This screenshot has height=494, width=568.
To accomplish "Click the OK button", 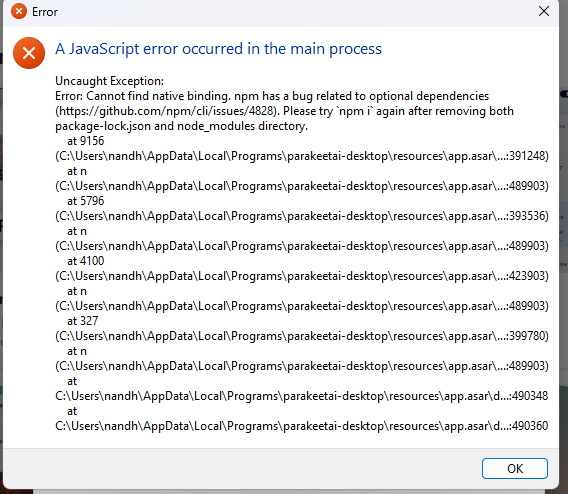I will tap(514, 468).
